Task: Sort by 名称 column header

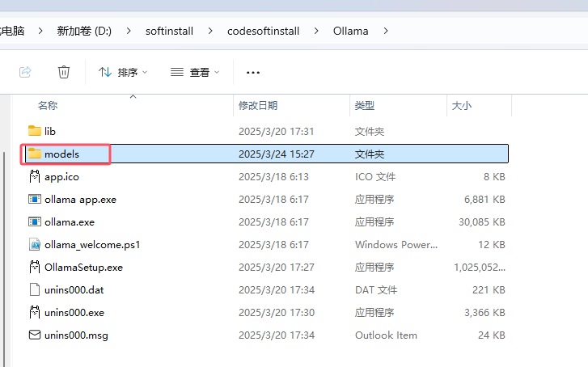Action: coord(48,106)
